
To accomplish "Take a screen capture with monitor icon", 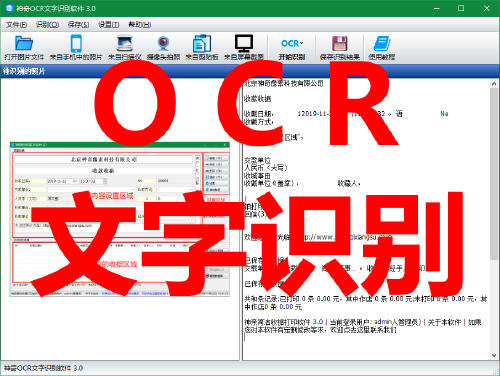I will (x=244, y=43).
